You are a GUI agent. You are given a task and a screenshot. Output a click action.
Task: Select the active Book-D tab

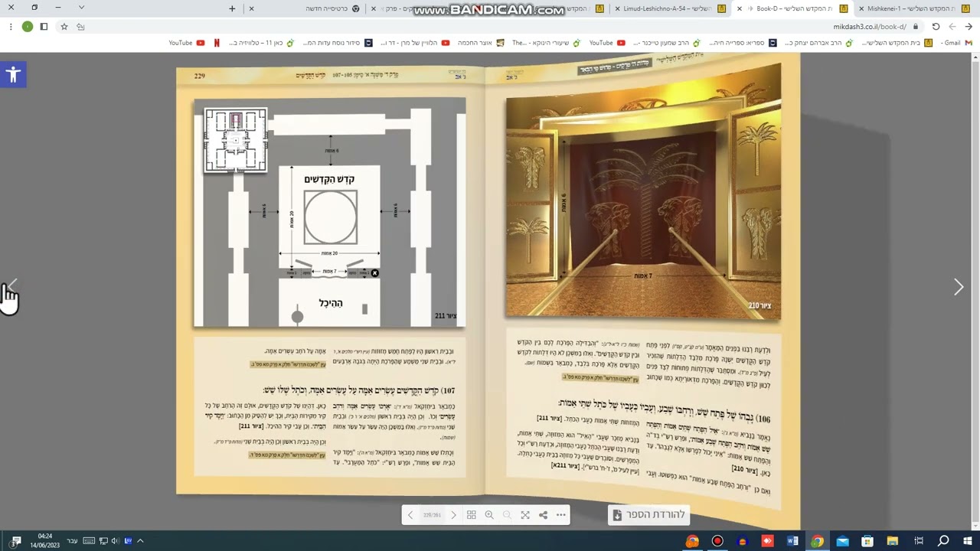pos(794,8)
